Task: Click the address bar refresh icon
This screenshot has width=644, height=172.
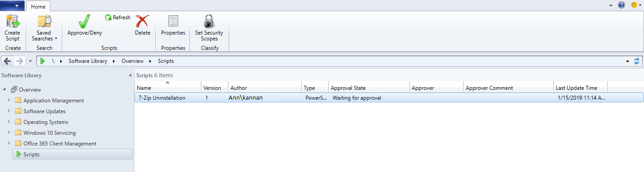Action: (637, 61)
